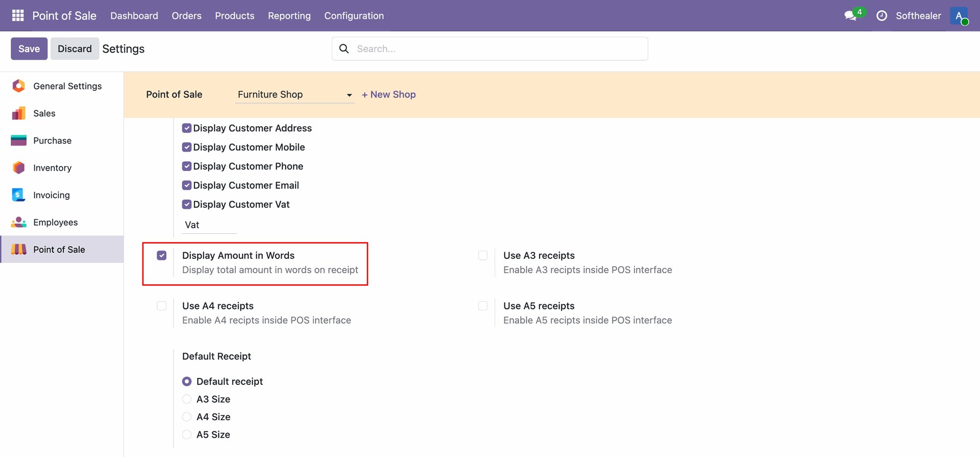This screenshot has width=980, height=457.
Task: Open the Furniture Shop dropdown
Action: pos(295,94)
